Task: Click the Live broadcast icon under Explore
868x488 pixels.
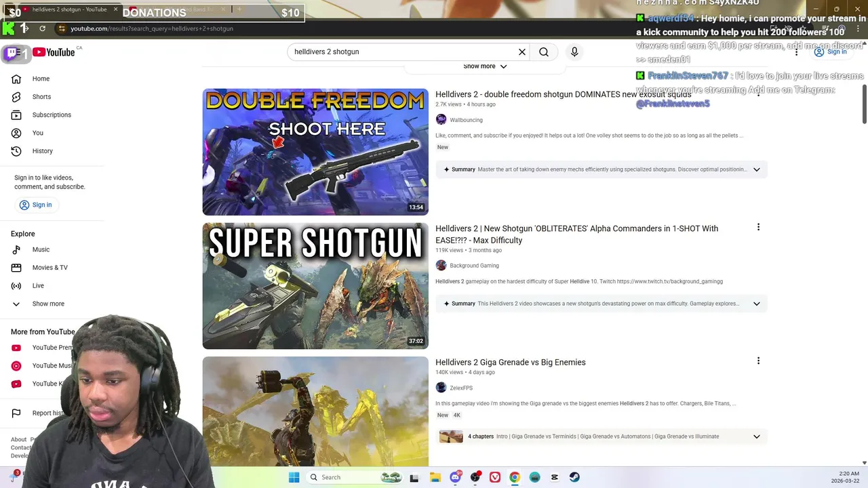Action: 16,285
